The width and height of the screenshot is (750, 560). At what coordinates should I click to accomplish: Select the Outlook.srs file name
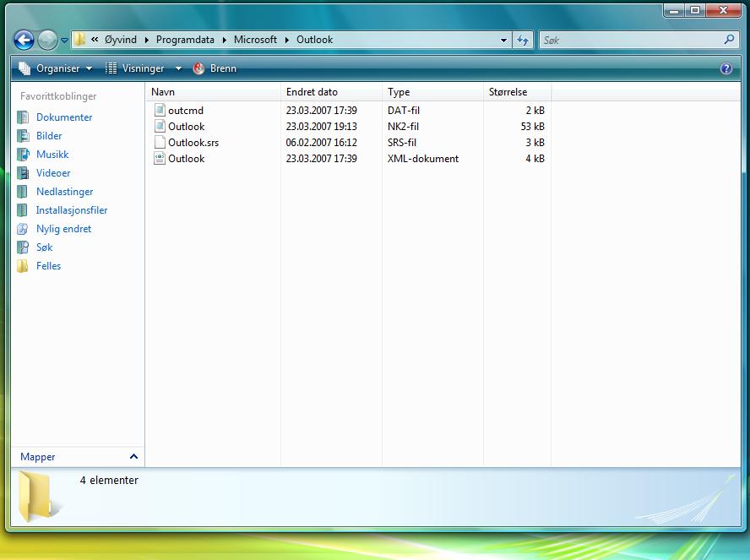(x=193, y=143)
